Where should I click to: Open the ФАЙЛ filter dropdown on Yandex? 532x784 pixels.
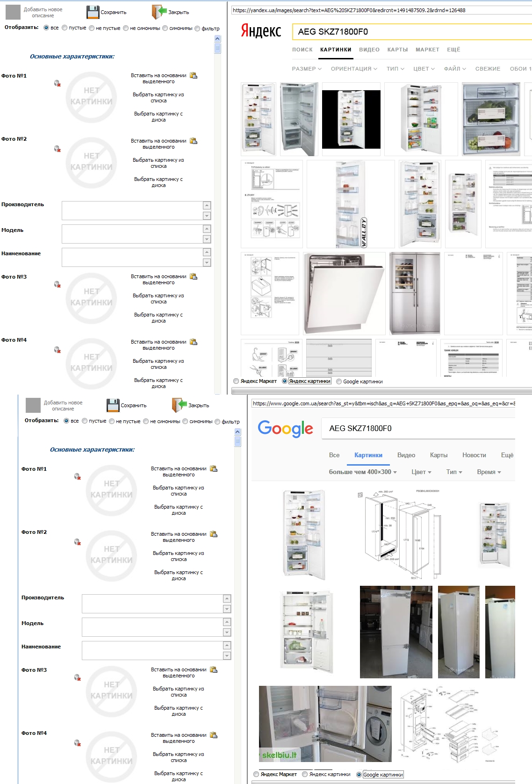[455, 69]
